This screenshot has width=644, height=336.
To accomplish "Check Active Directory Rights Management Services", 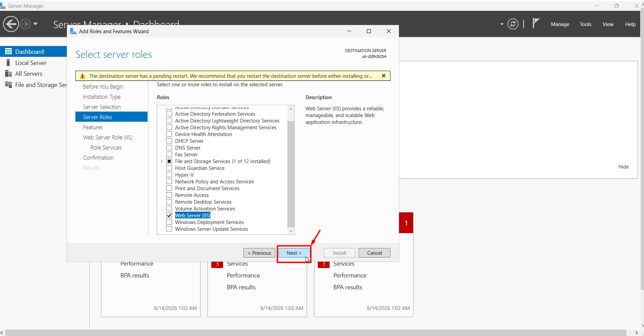I will (x=169, y=127).
